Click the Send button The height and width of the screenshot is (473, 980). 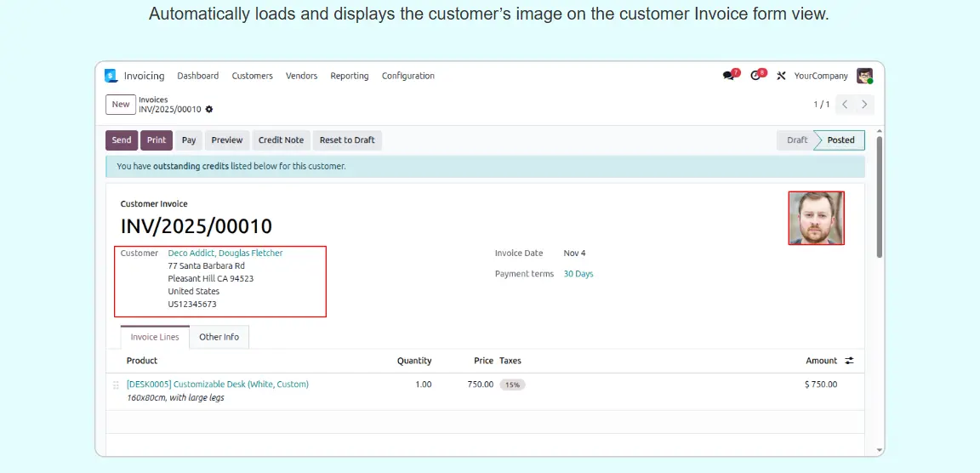[122, 140]
